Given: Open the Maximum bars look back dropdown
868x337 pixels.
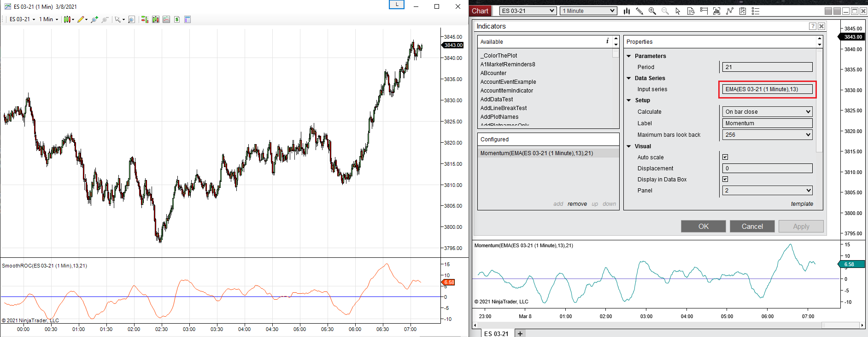Looking at the screenshot, I should point(767,134).
